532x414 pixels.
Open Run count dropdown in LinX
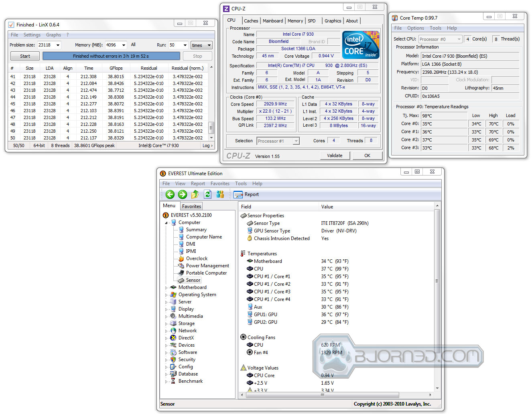(185, 45)
